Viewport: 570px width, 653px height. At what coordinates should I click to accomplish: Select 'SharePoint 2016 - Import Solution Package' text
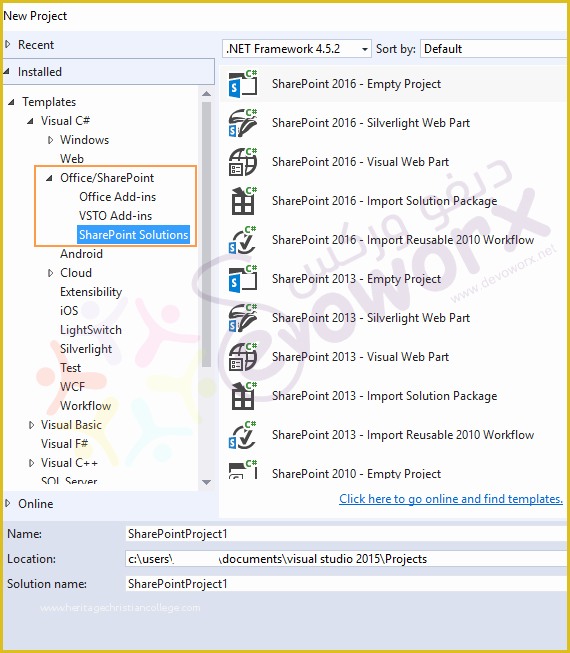385,201
